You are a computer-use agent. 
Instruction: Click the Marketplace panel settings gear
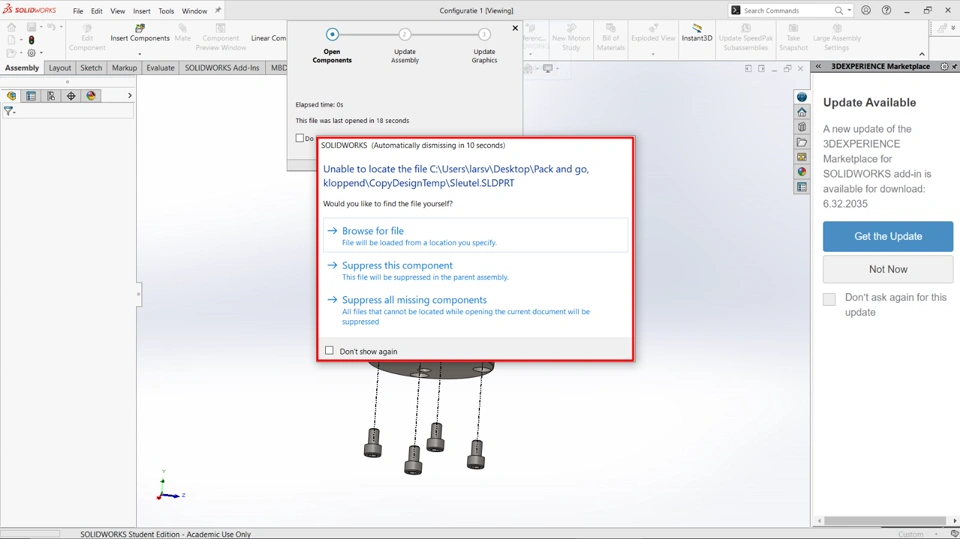944,66
